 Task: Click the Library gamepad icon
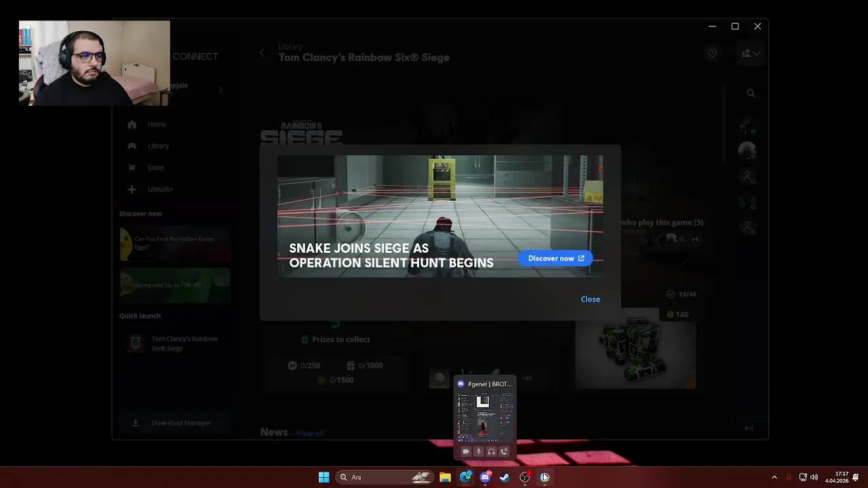(x=132, y=146)
